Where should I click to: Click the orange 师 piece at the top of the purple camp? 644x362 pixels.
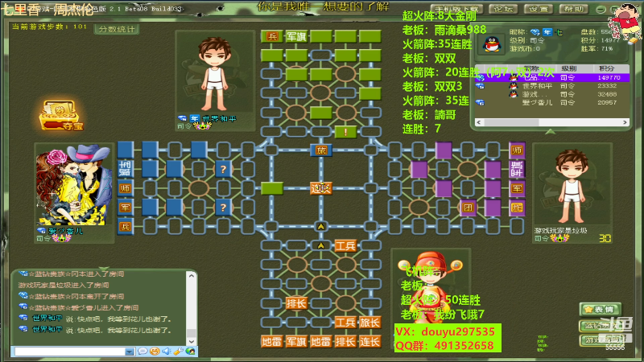[517, 150]
